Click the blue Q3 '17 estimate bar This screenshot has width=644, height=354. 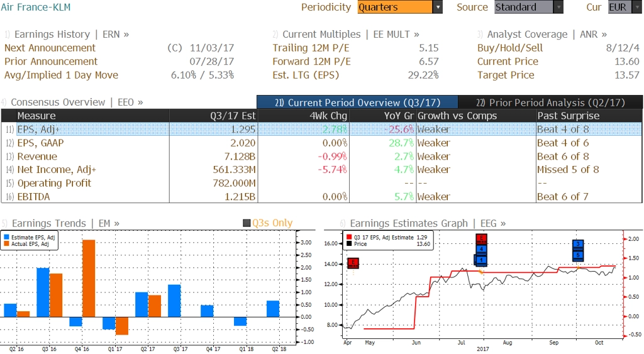(174, 301)
